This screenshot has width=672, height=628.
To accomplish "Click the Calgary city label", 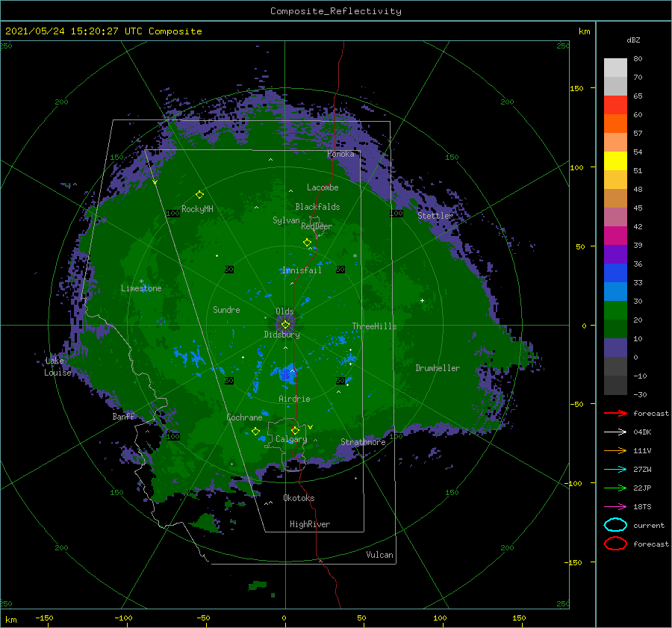I will (x=291, y=439).
